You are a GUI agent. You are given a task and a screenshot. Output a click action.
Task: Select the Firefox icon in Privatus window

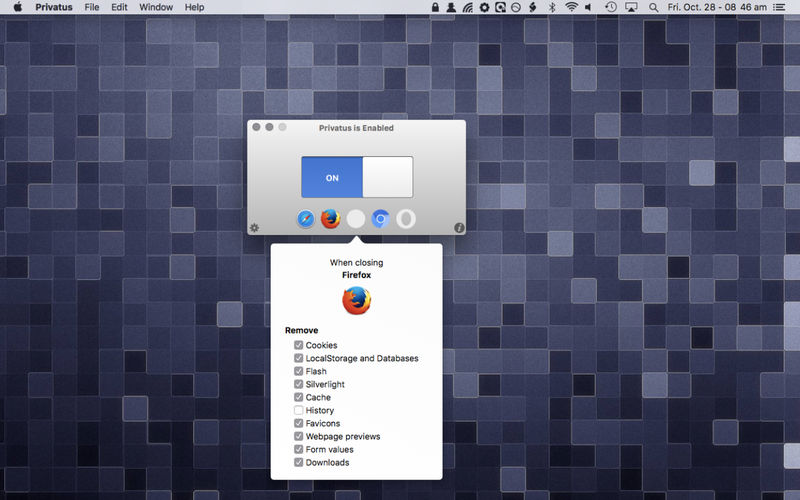tap(331, 219)
